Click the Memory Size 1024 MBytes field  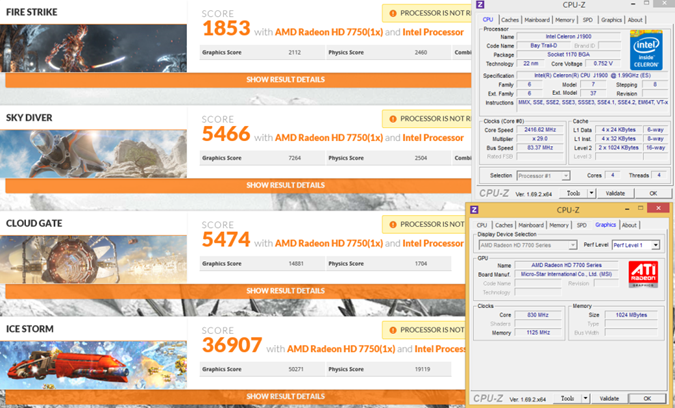[631, 315]
